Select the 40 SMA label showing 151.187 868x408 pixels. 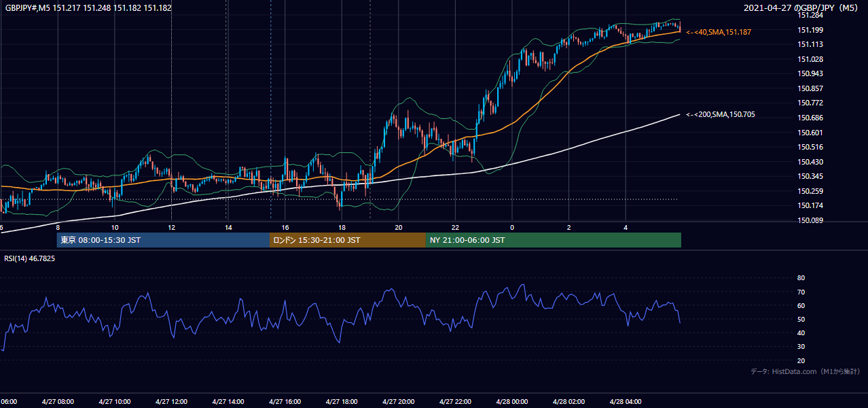click(719, 32)
